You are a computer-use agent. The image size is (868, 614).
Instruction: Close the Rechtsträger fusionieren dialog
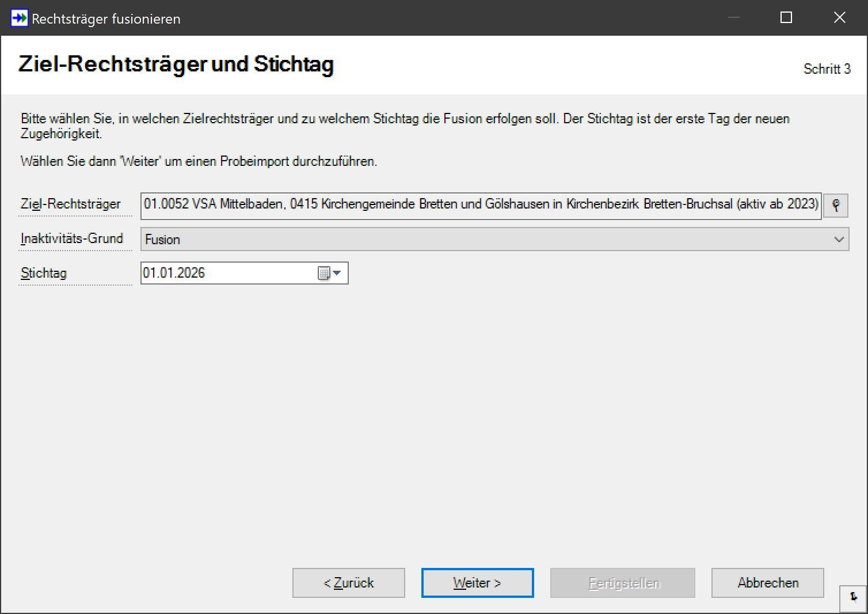tap(840, 18)
